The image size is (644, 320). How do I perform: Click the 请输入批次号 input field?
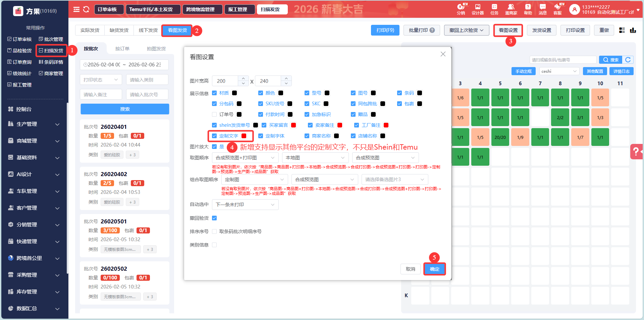[147, 95]
